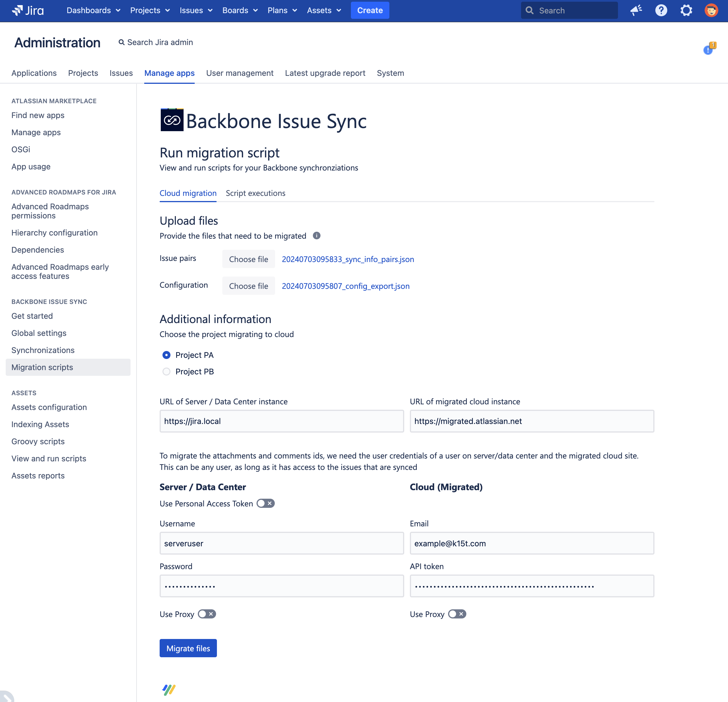Image resolution: width=728 pixels, height=702 pixels.
Task: Select the Project PB radio button
Action: tap(166, 372)
